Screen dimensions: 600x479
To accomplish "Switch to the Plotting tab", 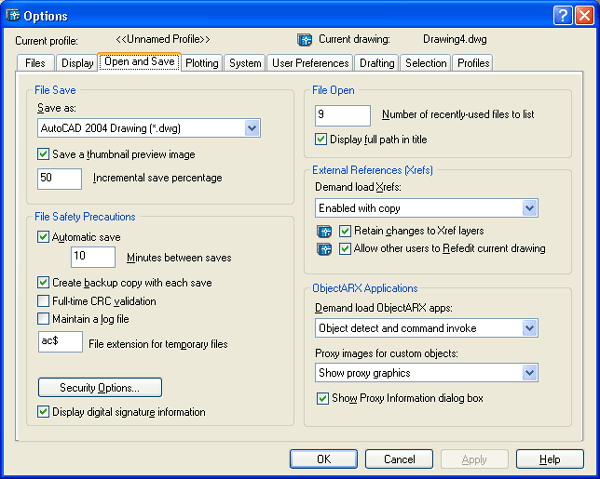I will (202, 63).
